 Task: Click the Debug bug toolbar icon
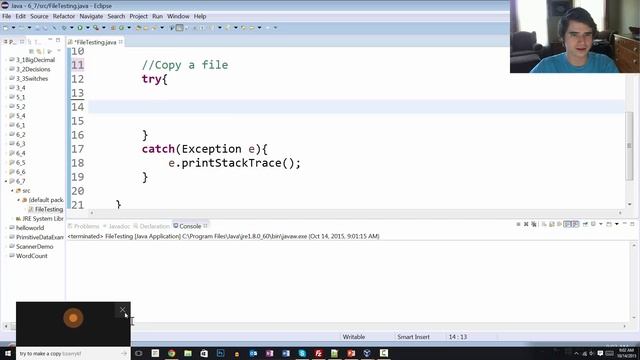click(x=64, y=28)
